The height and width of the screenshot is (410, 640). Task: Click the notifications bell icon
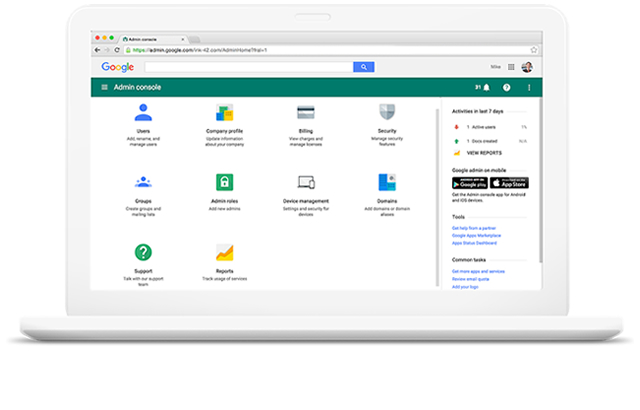click(x=487, y=87)
